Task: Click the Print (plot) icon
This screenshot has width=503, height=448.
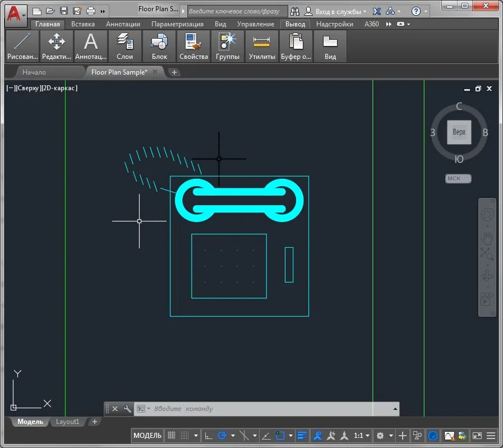Action: 91,11
